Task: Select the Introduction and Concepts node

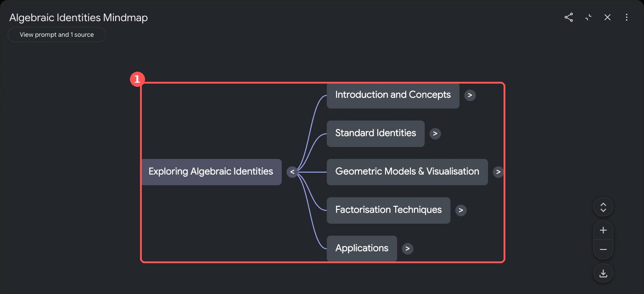Action: click(393, 95)
